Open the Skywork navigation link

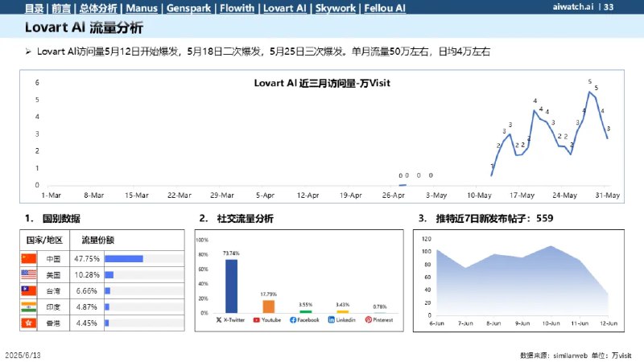(x=335, y=8)
